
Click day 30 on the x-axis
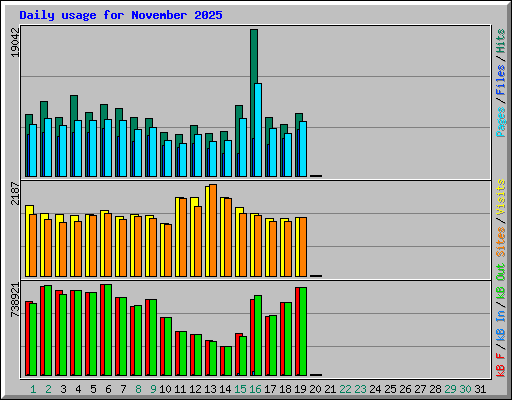coord(465,389)
